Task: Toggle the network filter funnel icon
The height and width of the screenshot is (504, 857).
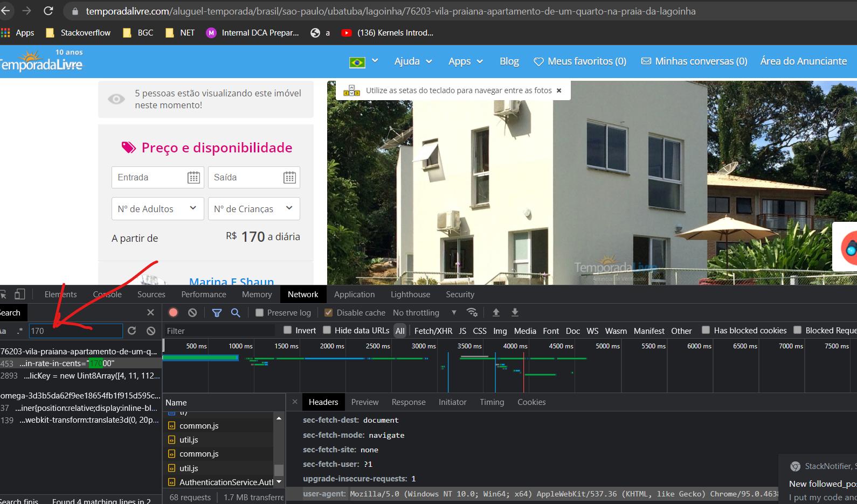Action: coord(217,312)
